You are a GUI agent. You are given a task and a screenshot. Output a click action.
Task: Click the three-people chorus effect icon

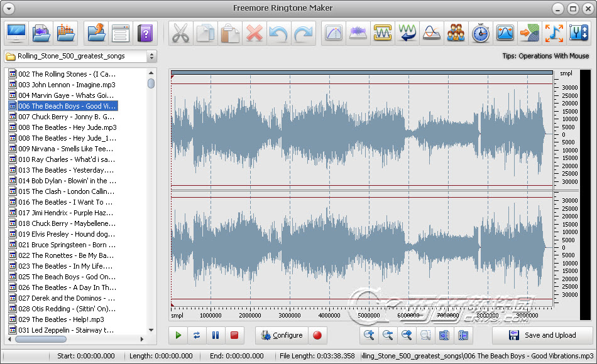456,33
